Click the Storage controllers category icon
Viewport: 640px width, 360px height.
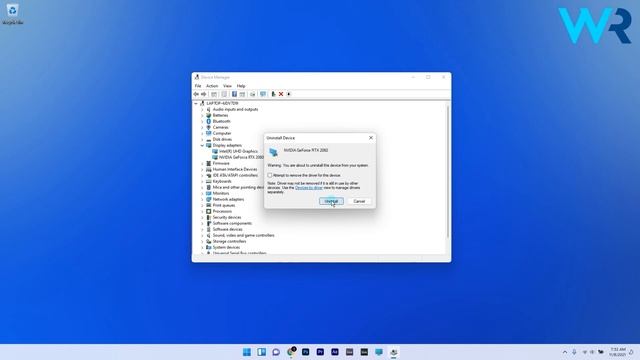click(209, 241)
